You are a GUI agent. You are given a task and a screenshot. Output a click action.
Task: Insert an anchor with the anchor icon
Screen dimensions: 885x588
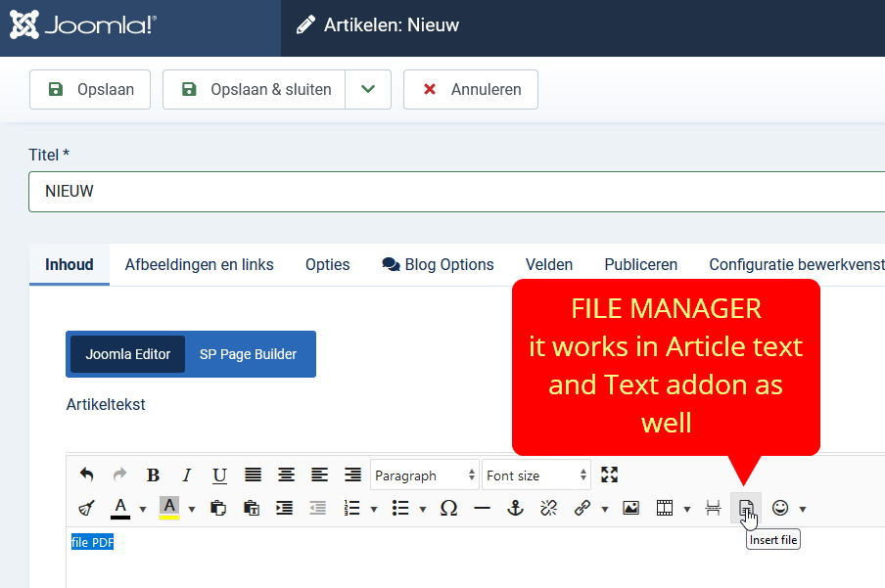tap(515, 508)
